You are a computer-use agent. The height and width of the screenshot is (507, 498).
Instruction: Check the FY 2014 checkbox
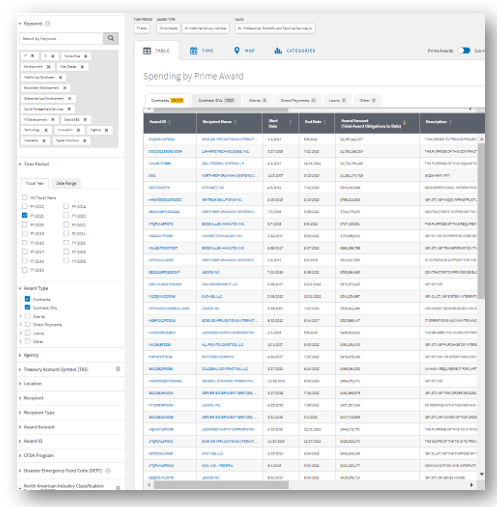[66, 206]
